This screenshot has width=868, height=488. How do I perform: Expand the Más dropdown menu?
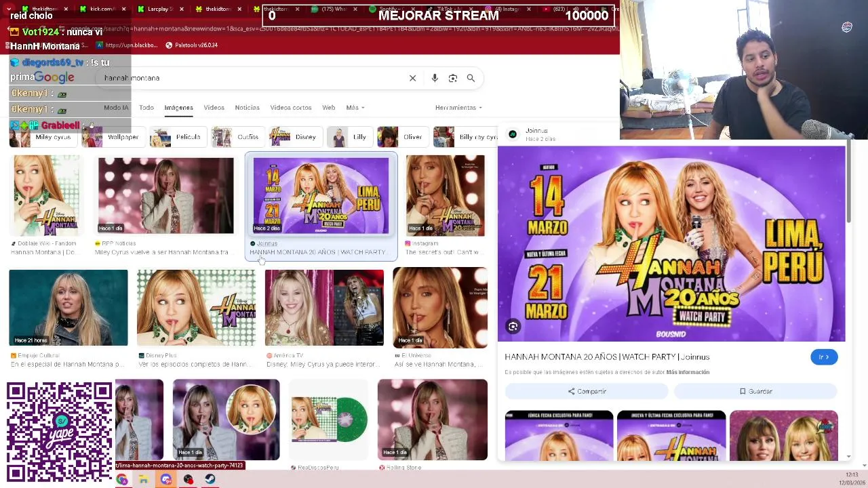point(355,108)
